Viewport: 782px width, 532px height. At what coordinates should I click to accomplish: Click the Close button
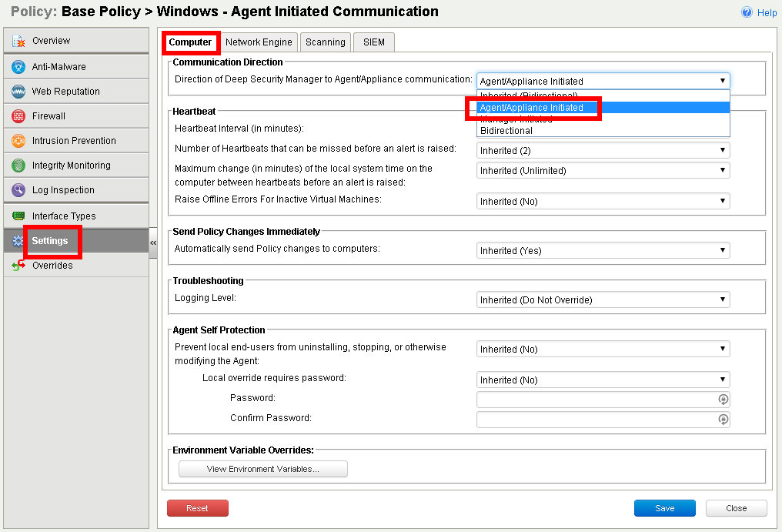point(736,508)
